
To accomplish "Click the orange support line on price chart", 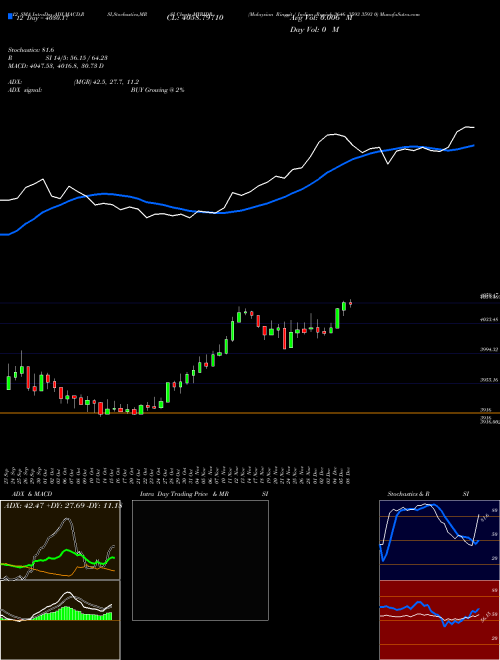I will point(250,413).
